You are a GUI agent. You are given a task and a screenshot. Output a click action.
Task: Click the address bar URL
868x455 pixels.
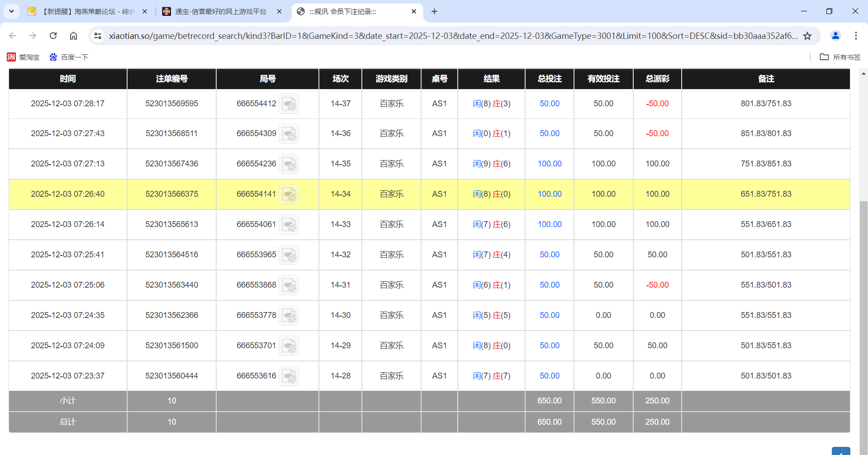[x=452, y=36]
